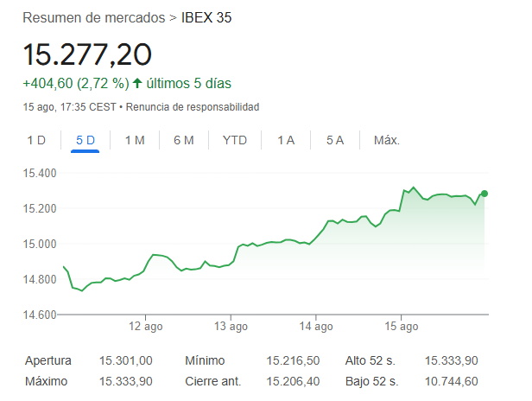532x401 pixels.
Task: Click the +404,60 (2,72 %) change value
Action: click(76, 84)
